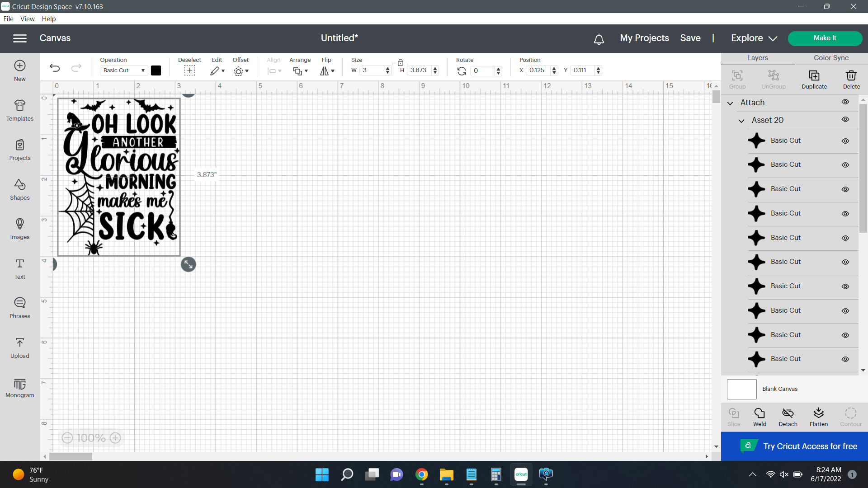This screenshot has width=868, height=488.
Task: Toggle visibility of Asset 20 layer
Action: click(x=845, y=120)
